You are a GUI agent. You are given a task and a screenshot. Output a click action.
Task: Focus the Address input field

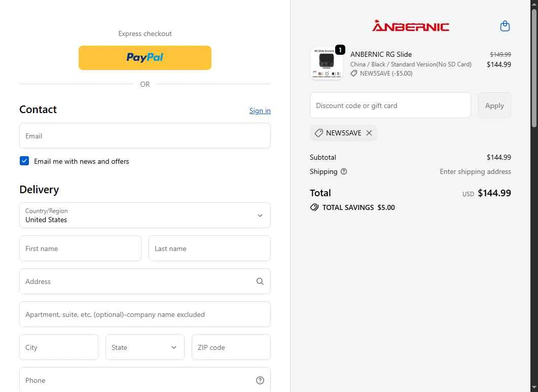[x=145, y=281]
